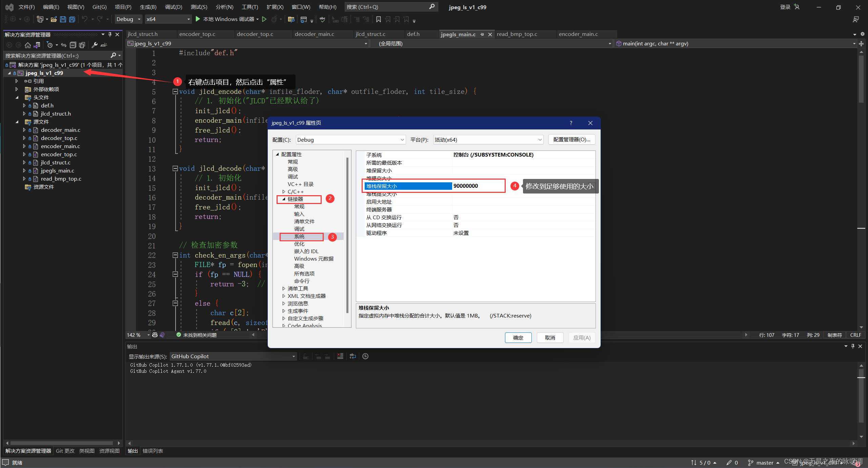Click the Feedback icon at top right
Screen dimensions: 868x468
point(797,7)
